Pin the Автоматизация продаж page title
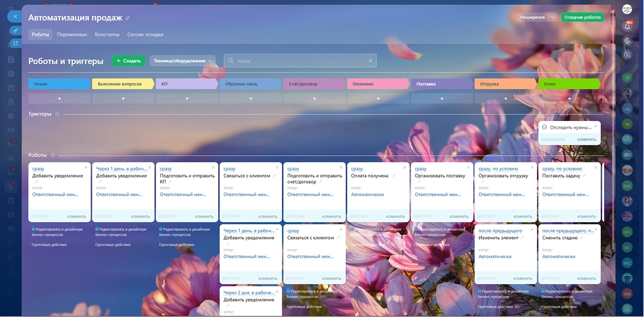Image resolution: width=644 pixels, height=317 pixels. coord(128,18)
